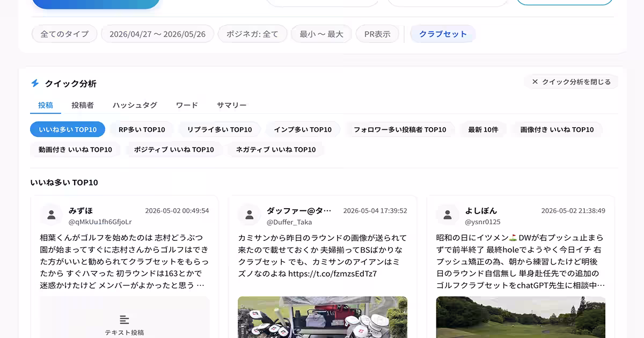Switch to the 投稿者 tab
Viewport: 644px width, 338px height.
coord(83,105)
